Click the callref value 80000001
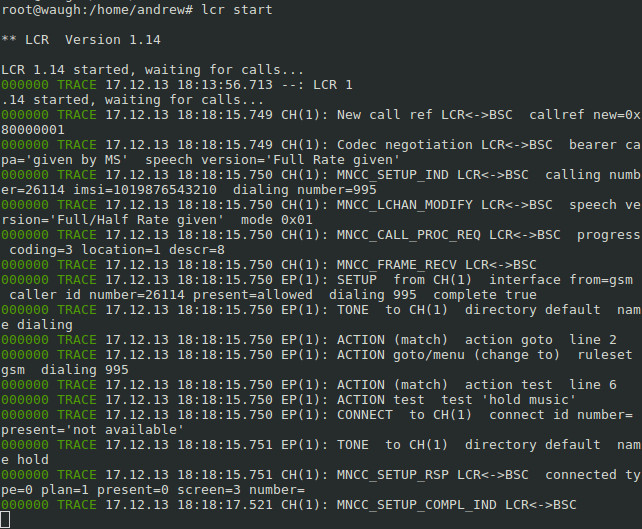 (x=33, y=130)
